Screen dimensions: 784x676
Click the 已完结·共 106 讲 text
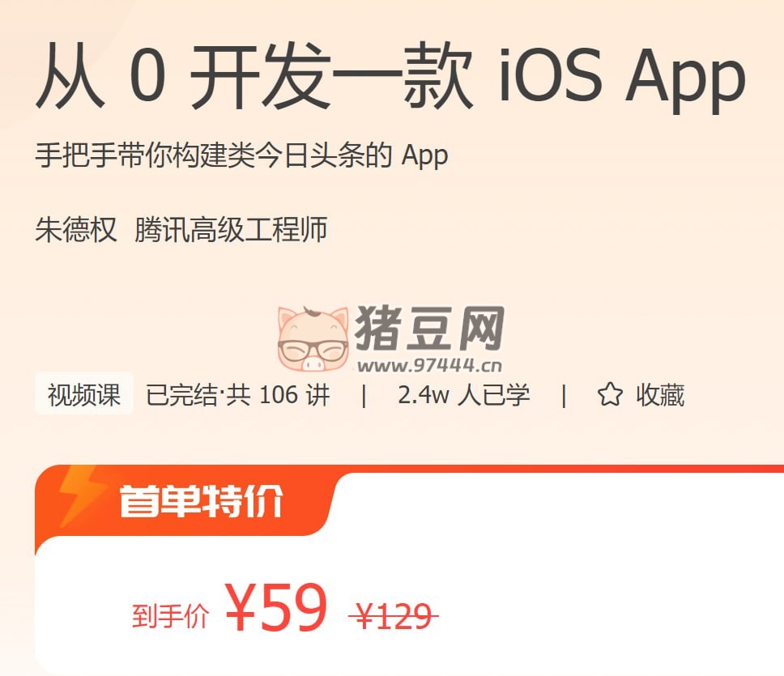[238, 395]
